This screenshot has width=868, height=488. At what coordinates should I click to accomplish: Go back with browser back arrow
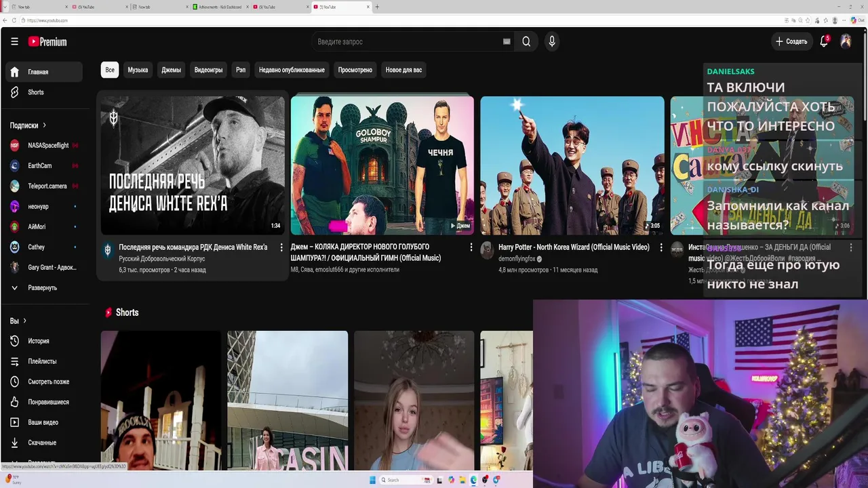click(x=5, y=20)
